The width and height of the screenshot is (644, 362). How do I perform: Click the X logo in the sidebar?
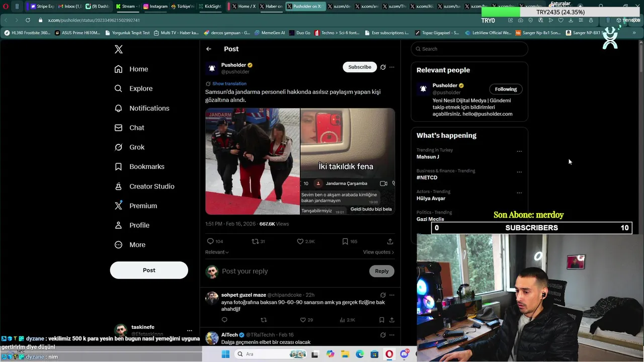click(x=119, y=49)
